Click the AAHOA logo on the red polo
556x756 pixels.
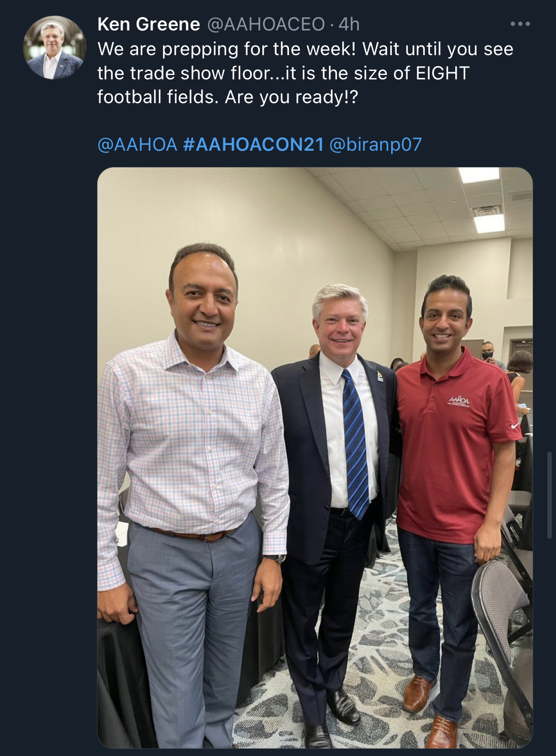coord(459,401)
